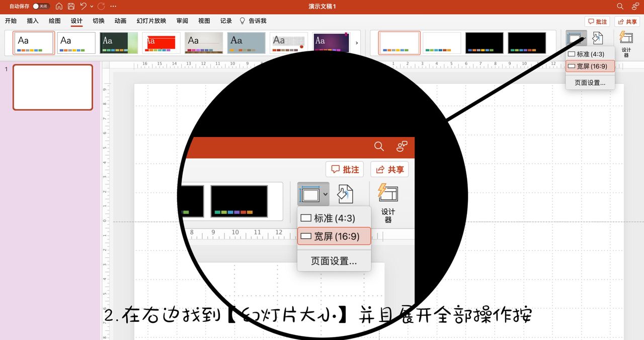The width and height of the screenshot is (644, 340).
Task: Click the 批注 button beside the ribbon tabs
Action: [597, 22]
